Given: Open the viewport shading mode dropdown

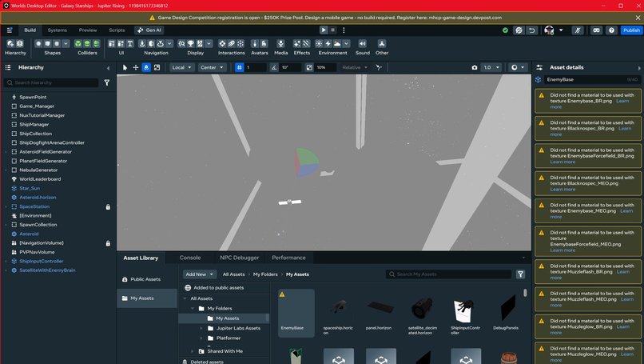Looking at the screenshot, I should (518, 67).
